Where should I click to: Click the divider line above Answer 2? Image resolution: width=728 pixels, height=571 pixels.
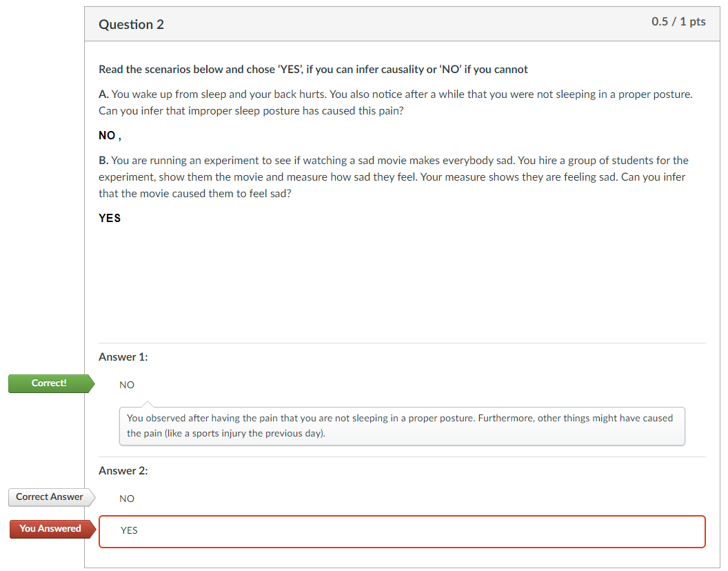coord(402,456)
